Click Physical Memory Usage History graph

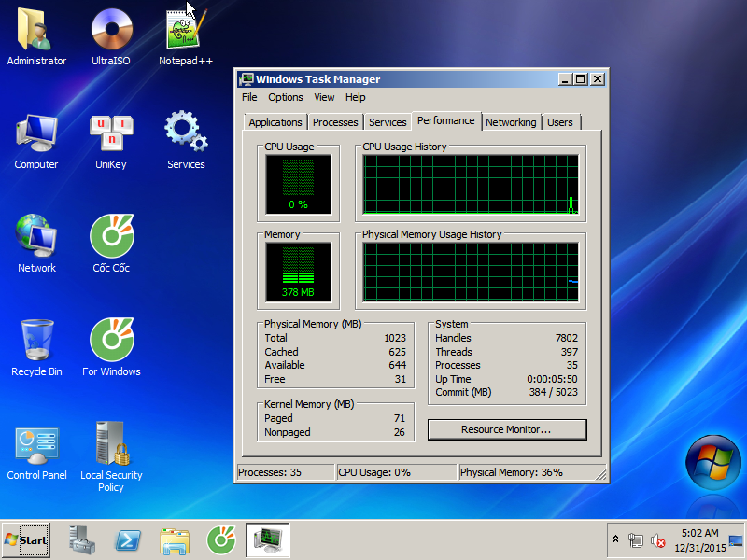tap(471, 272)
